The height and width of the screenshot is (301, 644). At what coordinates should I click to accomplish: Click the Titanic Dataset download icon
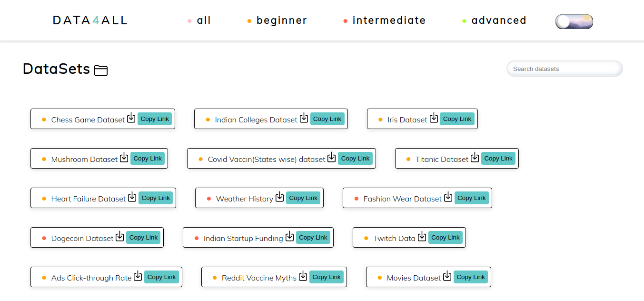(475, 158)
